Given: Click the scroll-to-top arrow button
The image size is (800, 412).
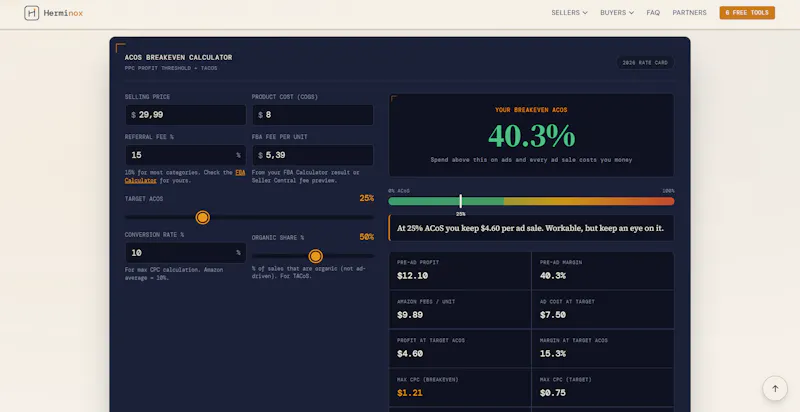Looking at the screenshot, I should click(x=775, y=389).
